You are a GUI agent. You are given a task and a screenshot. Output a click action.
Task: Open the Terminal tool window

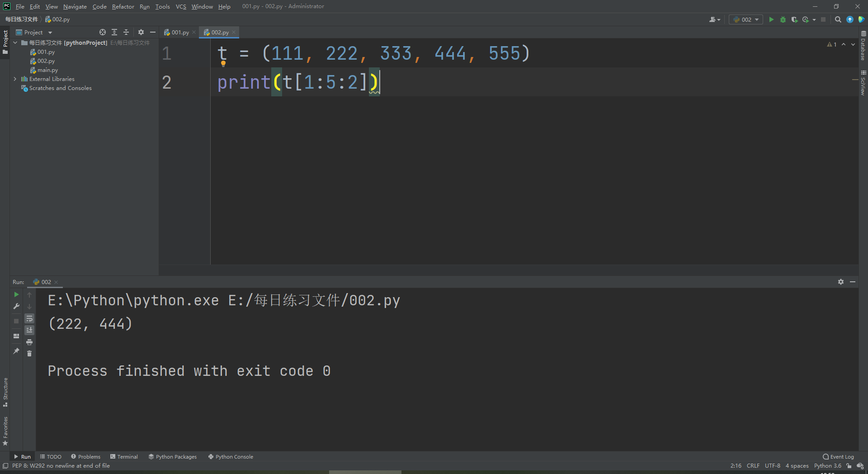tap(124, 457)
